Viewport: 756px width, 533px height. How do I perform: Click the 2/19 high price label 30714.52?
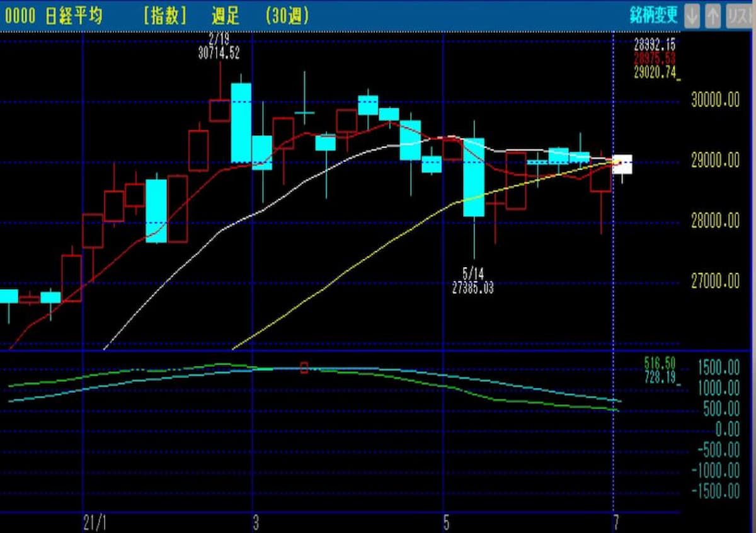(x=219, y=54)
